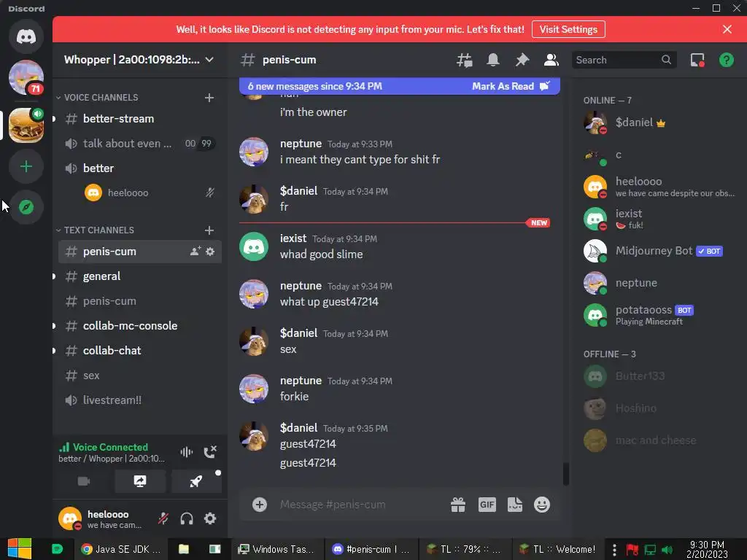Screen dimensions: 747x560
Task: Toggle deafen with headphones icon
Action: pyautogui.click(x=187, y=518)
